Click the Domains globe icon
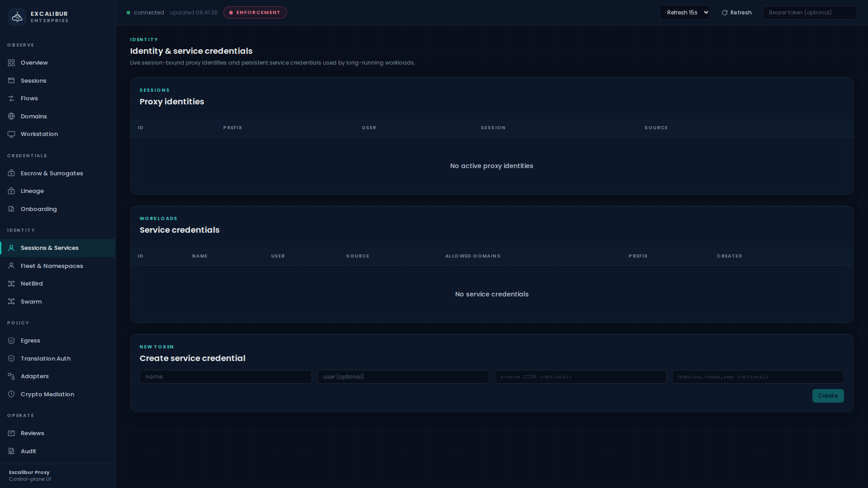 point(11,116)
